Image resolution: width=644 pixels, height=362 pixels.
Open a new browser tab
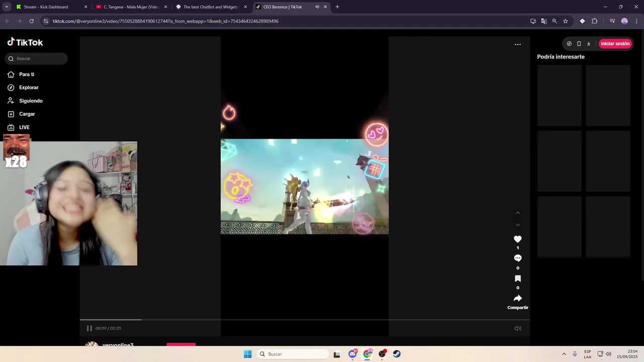point(337,7)
